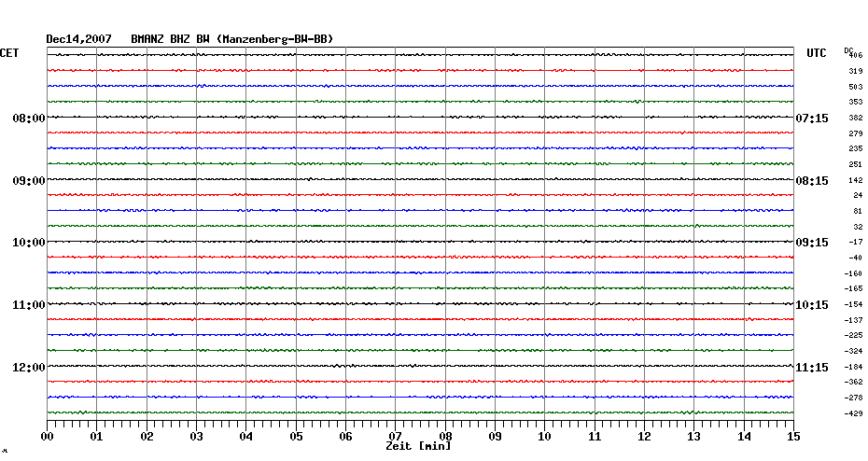
Task: Select DC offset value -362
Action: click(854, 382)
